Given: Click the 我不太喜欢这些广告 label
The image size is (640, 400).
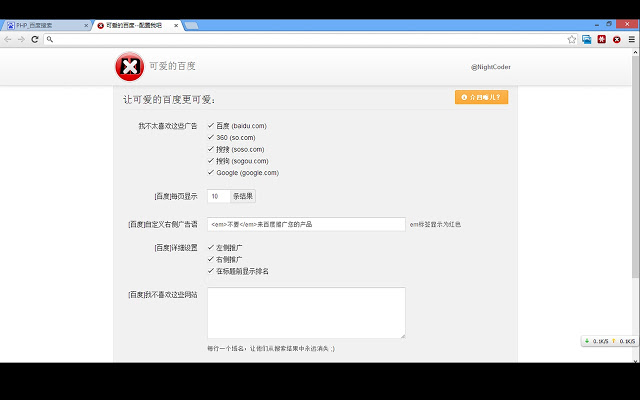Looking at the screenshot, I should click(168, 126).
